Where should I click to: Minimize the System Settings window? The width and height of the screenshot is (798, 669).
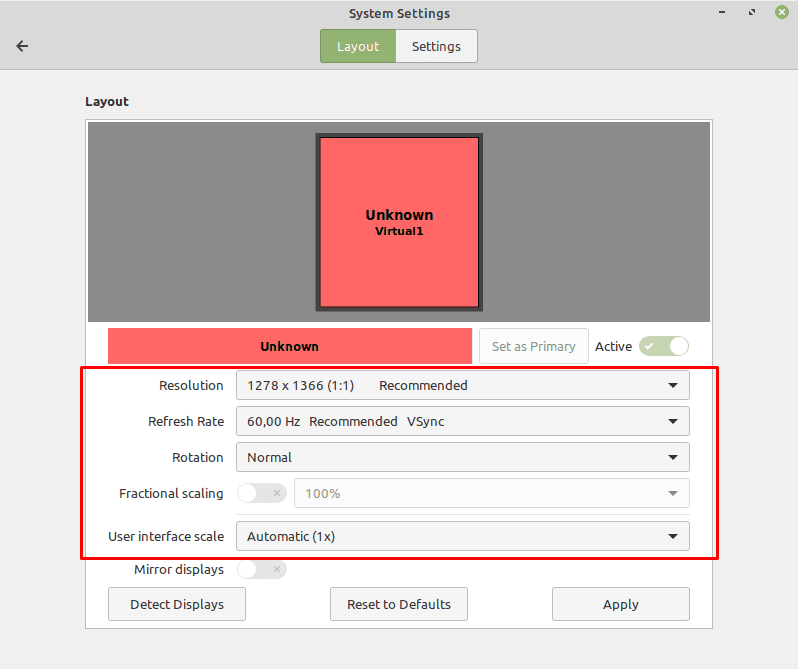(x=722, y=12)
